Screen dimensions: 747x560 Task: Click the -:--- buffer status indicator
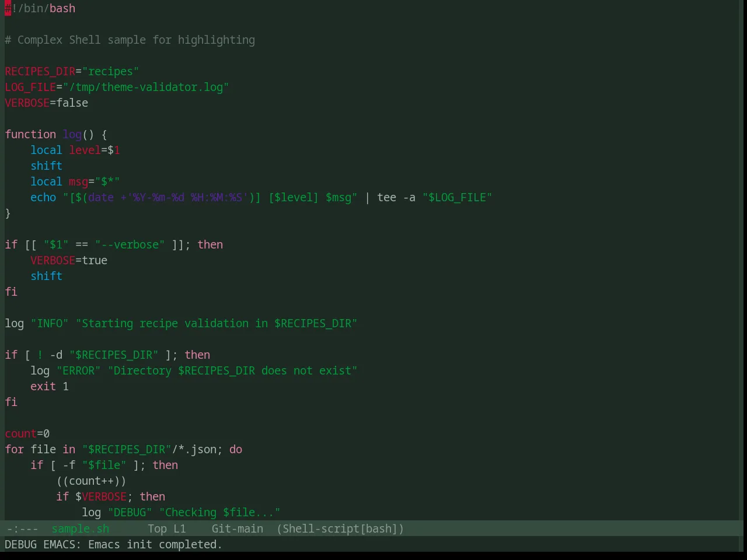coord(22,528)
